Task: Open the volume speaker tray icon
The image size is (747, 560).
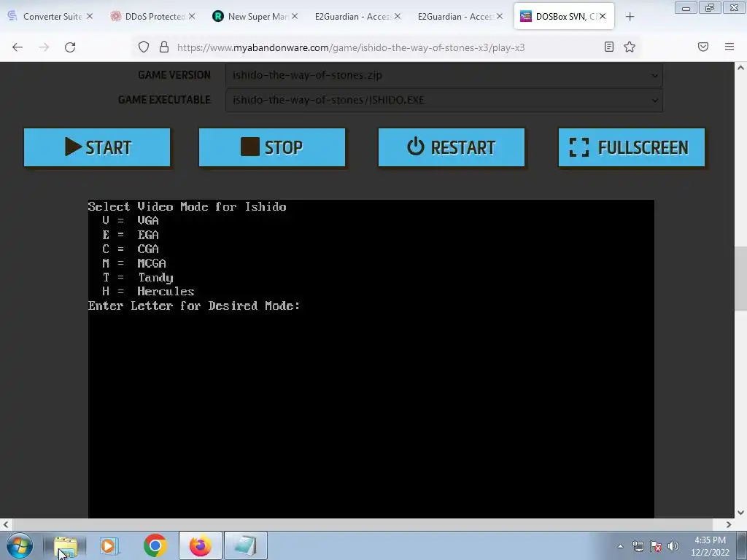Action: 673,547
